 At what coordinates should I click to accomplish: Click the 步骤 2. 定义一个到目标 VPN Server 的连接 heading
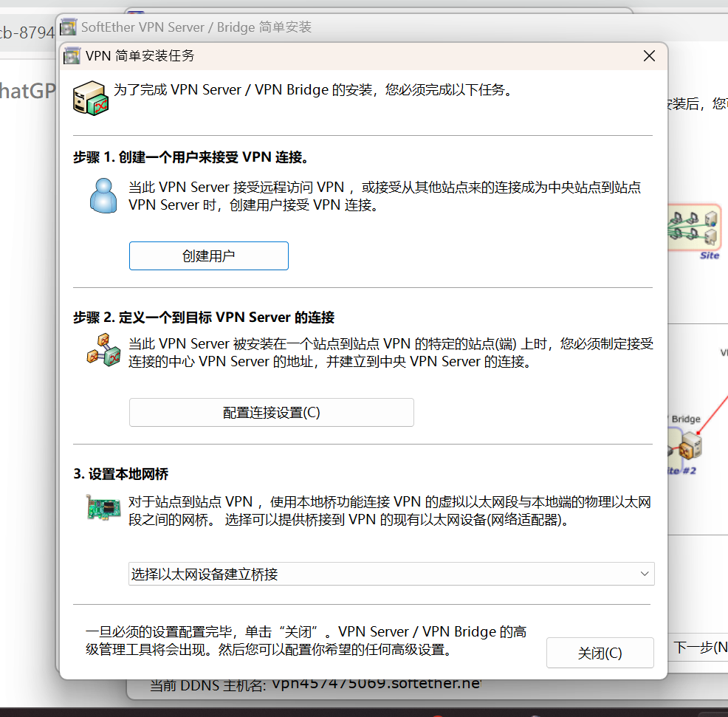(x=203, y=318)
